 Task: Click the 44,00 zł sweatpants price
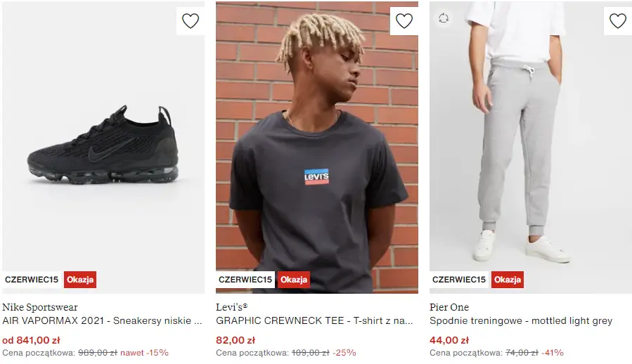[x=449, y=340]
